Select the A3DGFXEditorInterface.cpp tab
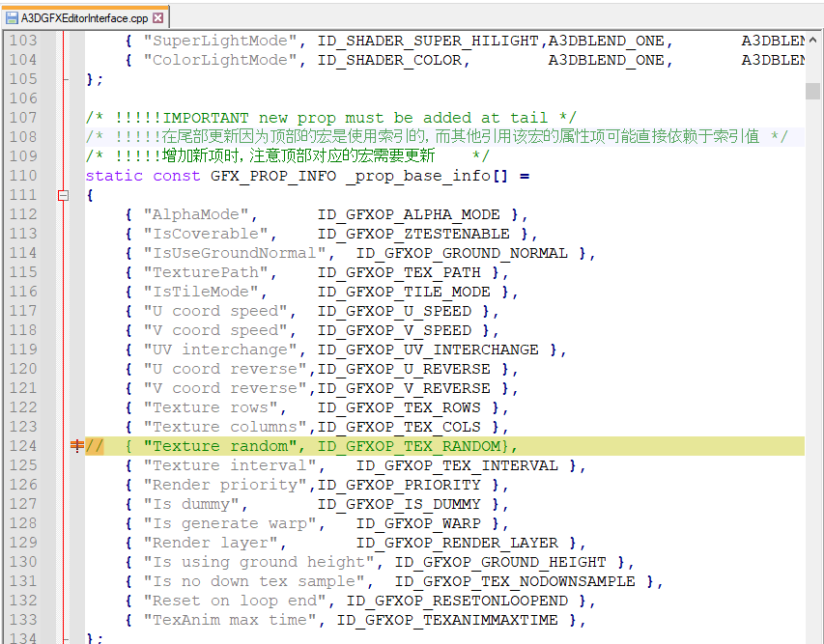824x644 pixels. 85,17
